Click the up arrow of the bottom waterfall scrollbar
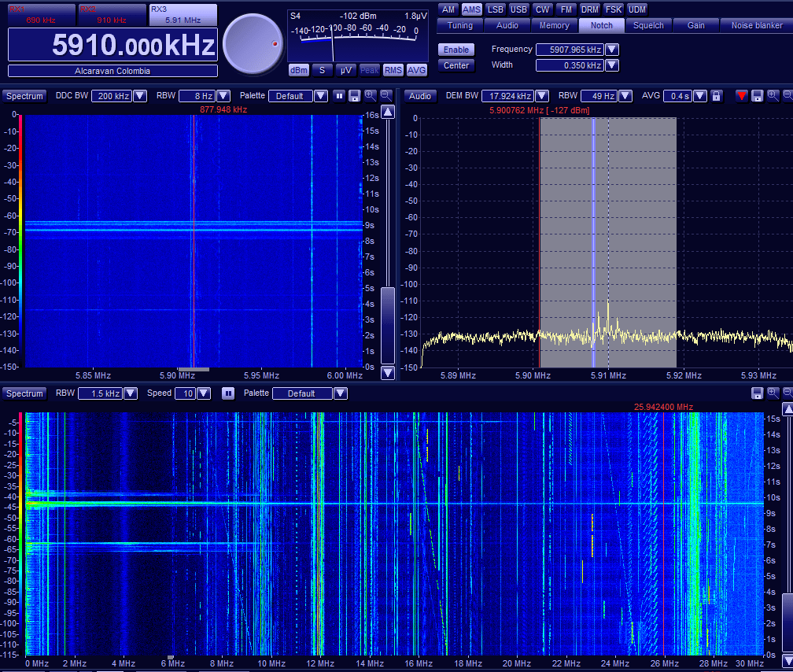793x672 pixels. [x=787, y=409]
